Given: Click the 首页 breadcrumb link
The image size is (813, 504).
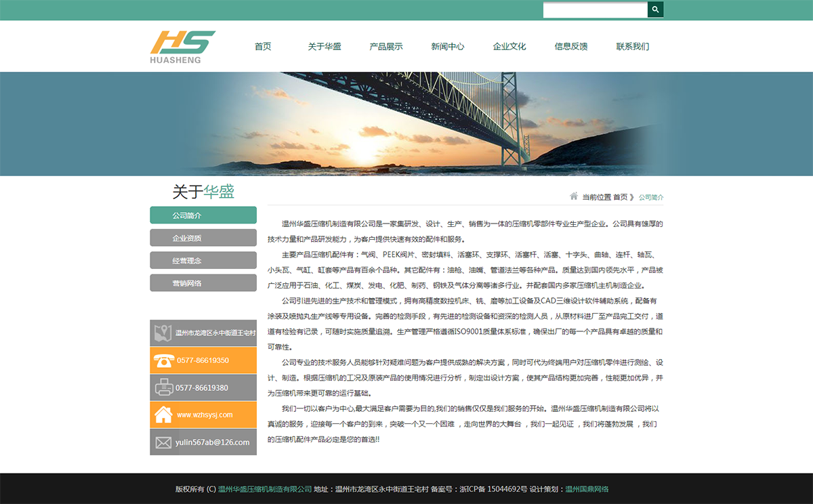Looking at the screenshot, I should 619,196.
